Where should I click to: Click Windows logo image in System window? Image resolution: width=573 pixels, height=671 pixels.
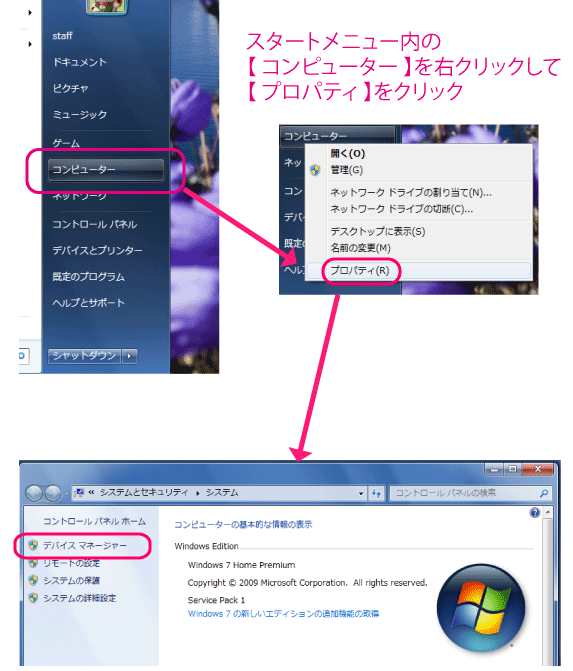[481, 608]
